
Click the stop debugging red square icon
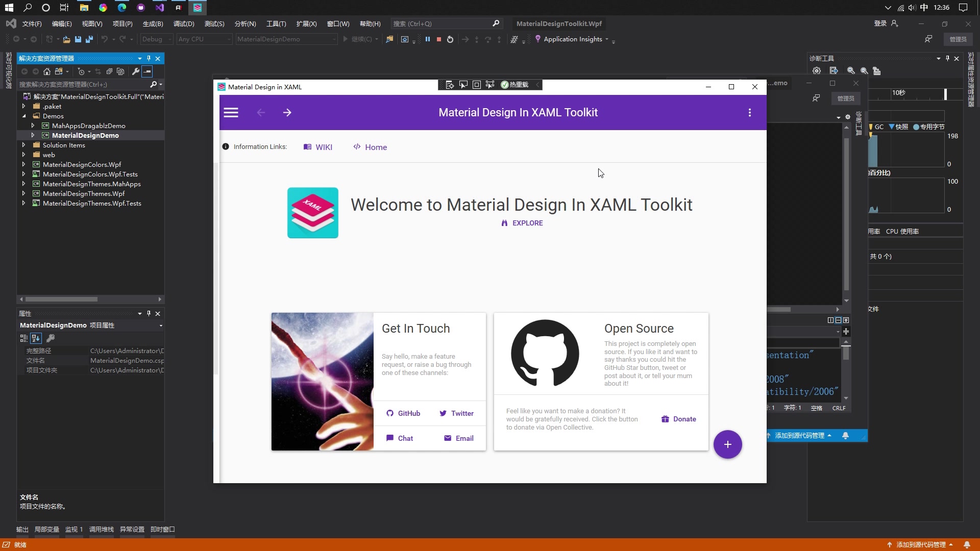[438, 39]
